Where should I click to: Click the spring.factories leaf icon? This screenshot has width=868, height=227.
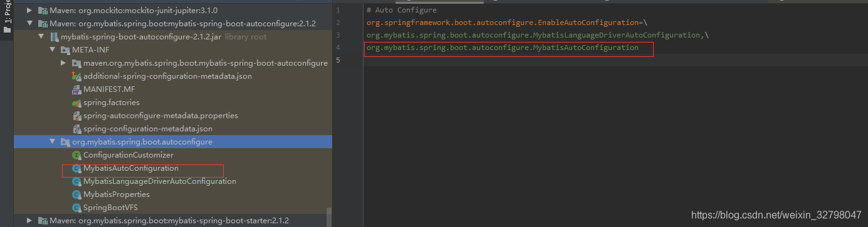coord(76,103)
